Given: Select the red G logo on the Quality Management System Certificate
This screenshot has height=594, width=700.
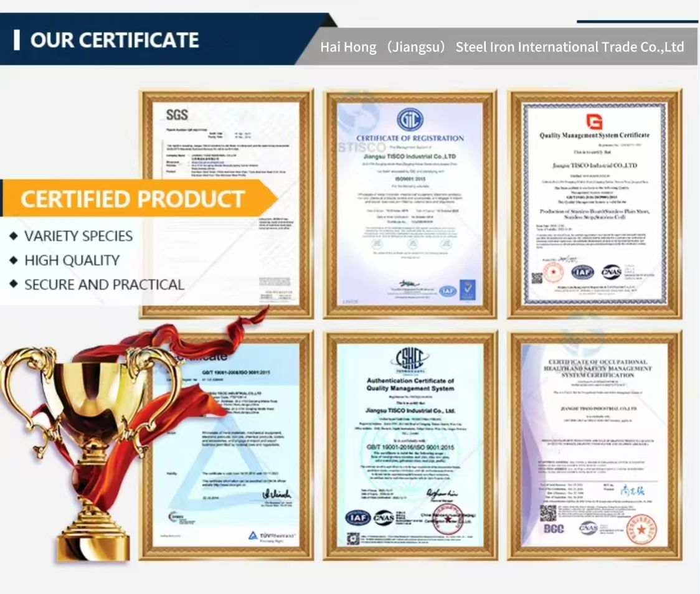Looking at the screenshot, I should point(594,121).
